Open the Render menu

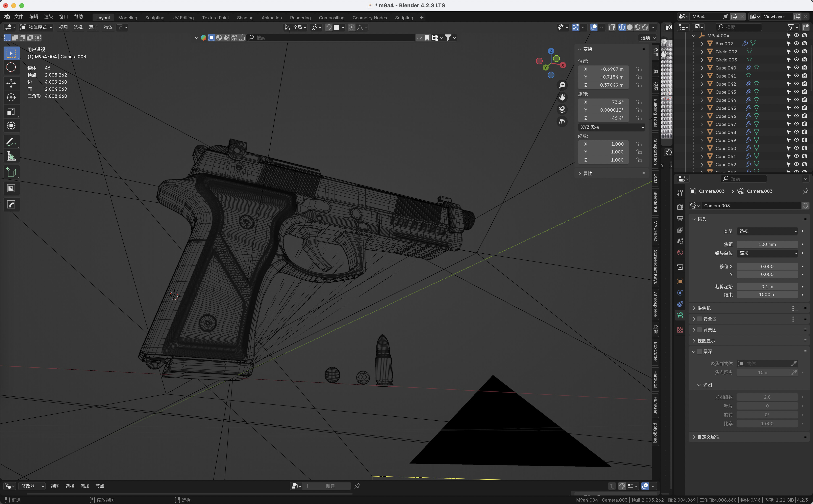49,17
